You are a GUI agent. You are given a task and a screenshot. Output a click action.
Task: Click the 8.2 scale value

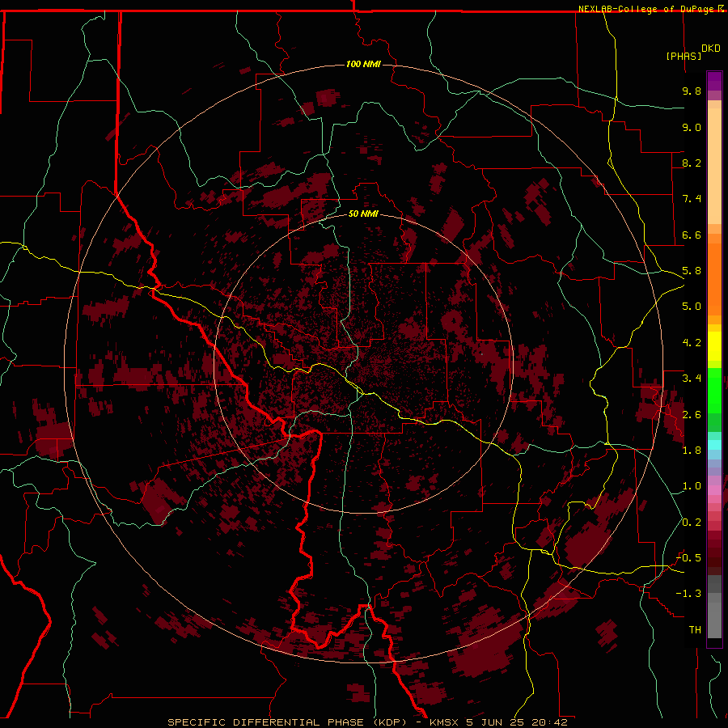692,163
